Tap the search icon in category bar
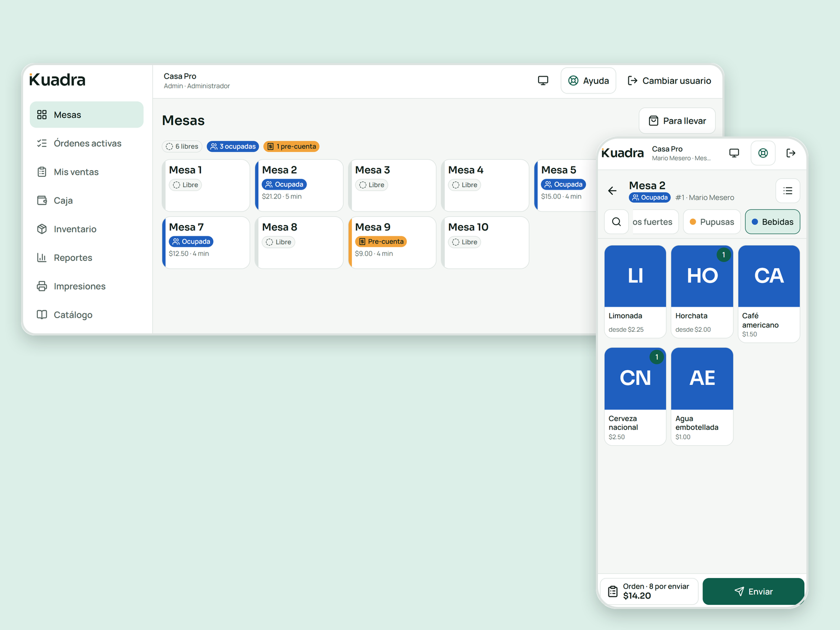The width and height of the screenshot is (840, 630). click(x=616, y=222)
